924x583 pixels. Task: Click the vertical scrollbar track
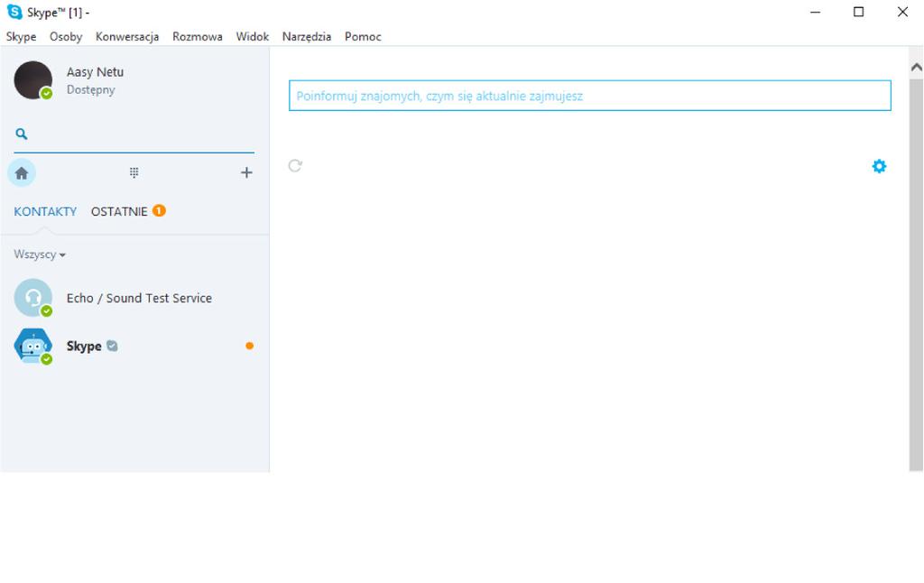coord(916,273)
